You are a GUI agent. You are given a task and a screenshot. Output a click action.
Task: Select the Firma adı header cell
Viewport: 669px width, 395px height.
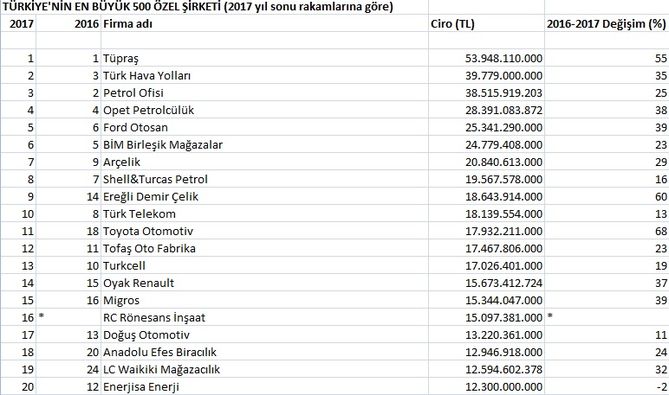(265, 24)
